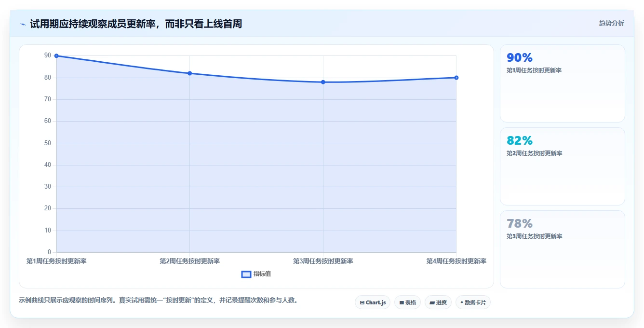This screenshot has width=644, height=328.
Task: Click x-axis label 第4周任务按时更新率
Action: [456, 261]
